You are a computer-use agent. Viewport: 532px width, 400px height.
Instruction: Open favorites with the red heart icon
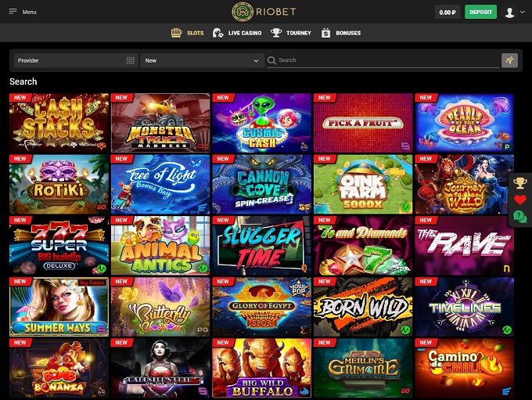tap(519, 200)
